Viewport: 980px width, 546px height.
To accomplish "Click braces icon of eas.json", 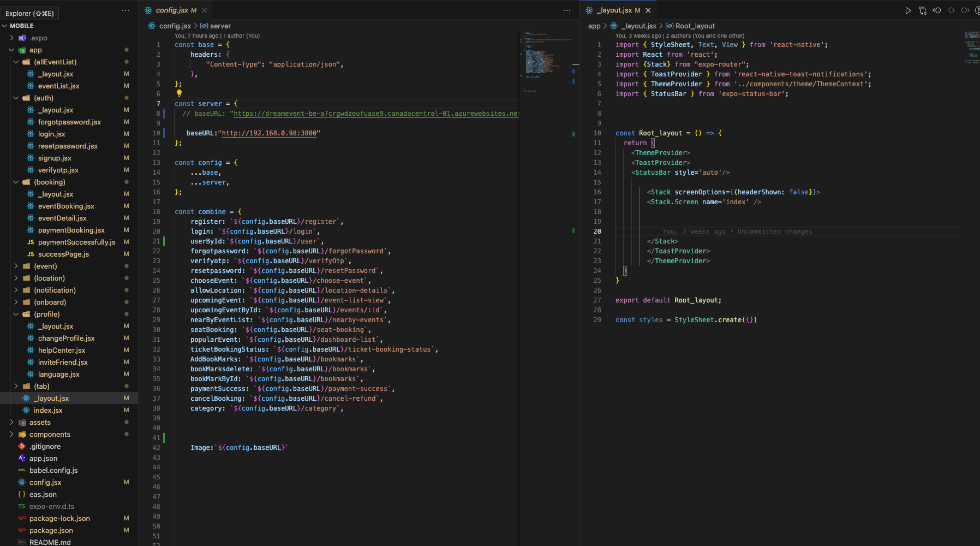I will click(22, 494).
